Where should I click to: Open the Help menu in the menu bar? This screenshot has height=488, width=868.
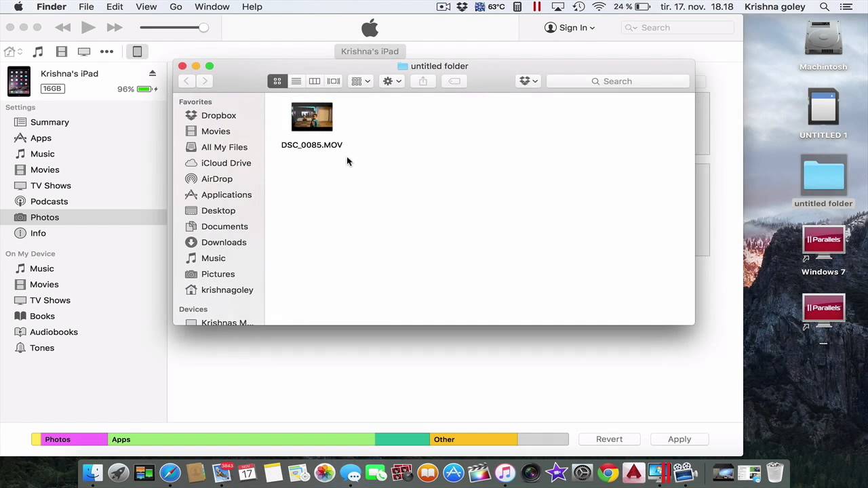pos(252,7)
